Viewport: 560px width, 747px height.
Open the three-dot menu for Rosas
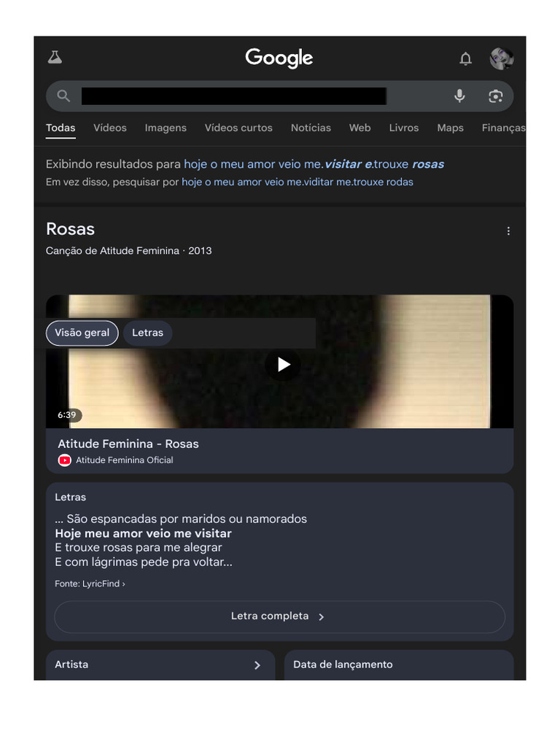point(508,231)
